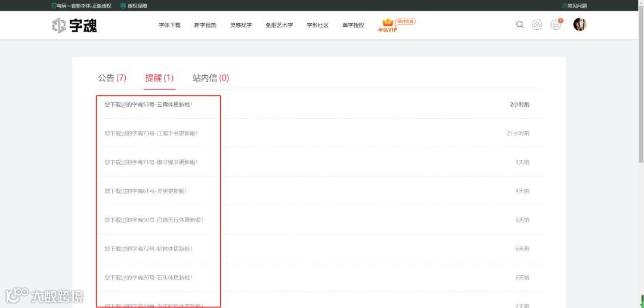Switch to the 公告 (7) tab
644x308 pixels.
(x=112, y=78)
